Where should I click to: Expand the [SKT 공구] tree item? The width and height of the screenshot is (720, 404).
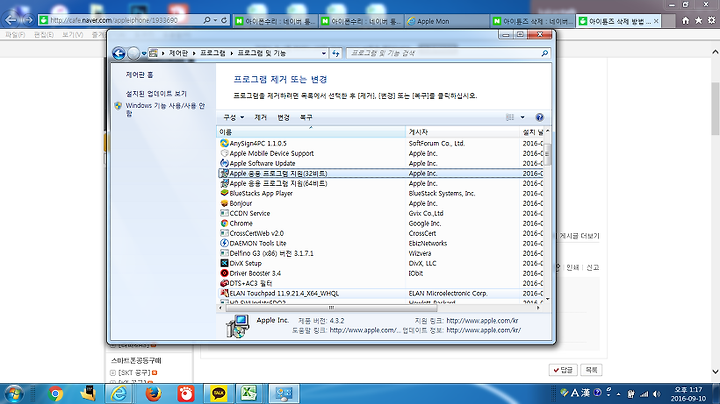click(113, 373)
